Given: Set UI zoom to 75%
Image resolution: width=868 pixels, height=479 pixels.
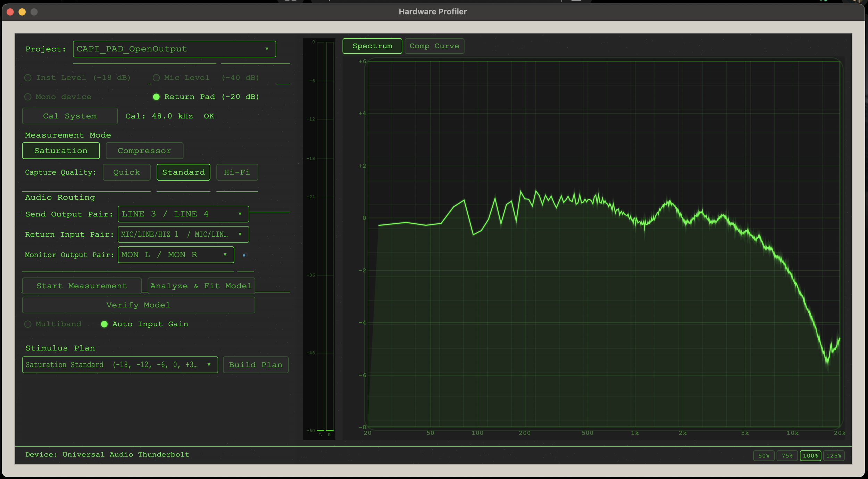Looking at the screenshot, I should (x=787, y=456).
